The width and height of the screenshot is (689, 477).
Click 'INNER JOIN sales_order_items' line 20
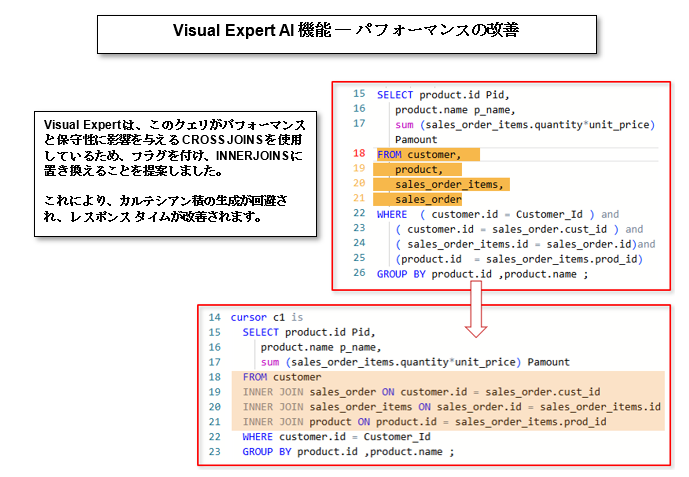[451, 407]
